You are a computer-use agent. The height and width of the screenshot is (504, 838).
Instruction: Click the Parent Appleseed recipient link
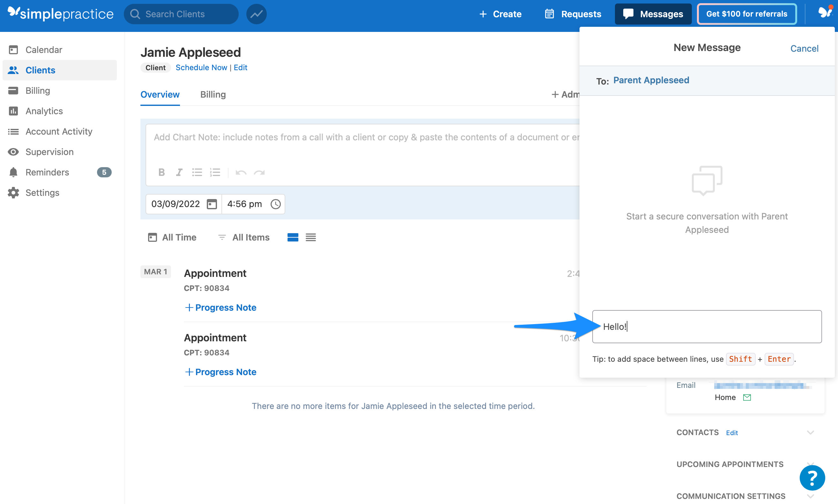click(651, 80)
